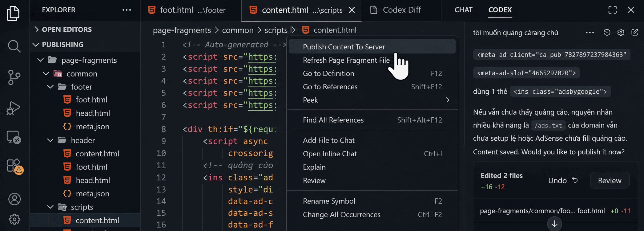Open Extensions view with warning badge
This screenshot has height=231, width=644.
[14, 166]
